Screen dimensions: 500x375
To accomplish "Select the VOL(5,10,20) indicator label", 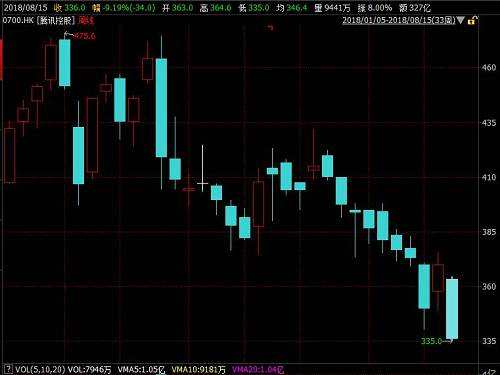I will pyautogui.click(x=40, y=369).
